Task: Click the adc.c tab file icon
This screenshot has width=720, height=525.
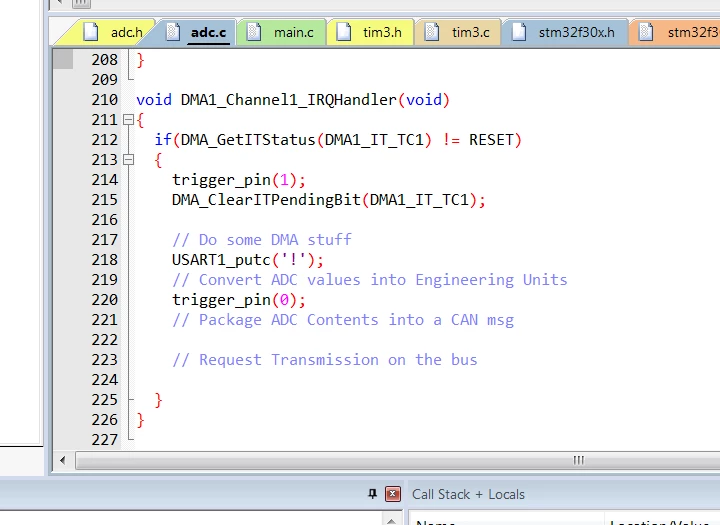Action: [x=173, y=32]
